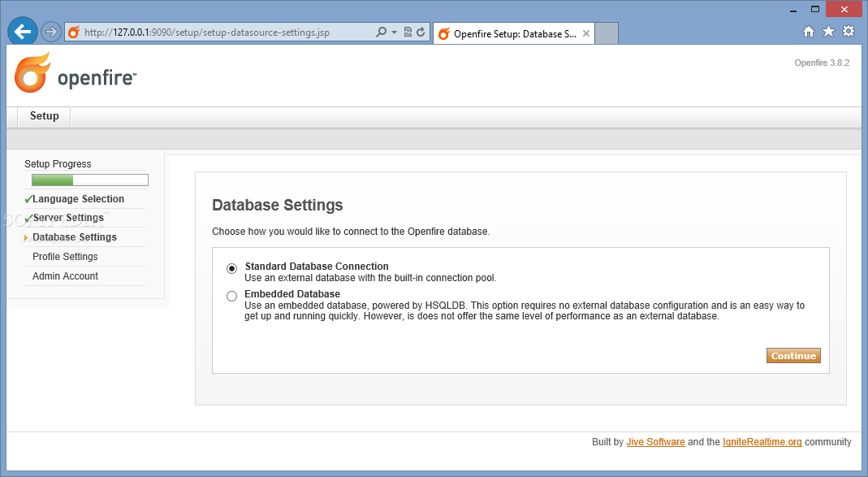The height and width of the screenshot is (477, 868).
Task: Select the Openfire Setup browser tab
Action: click(x=514, y=34)
